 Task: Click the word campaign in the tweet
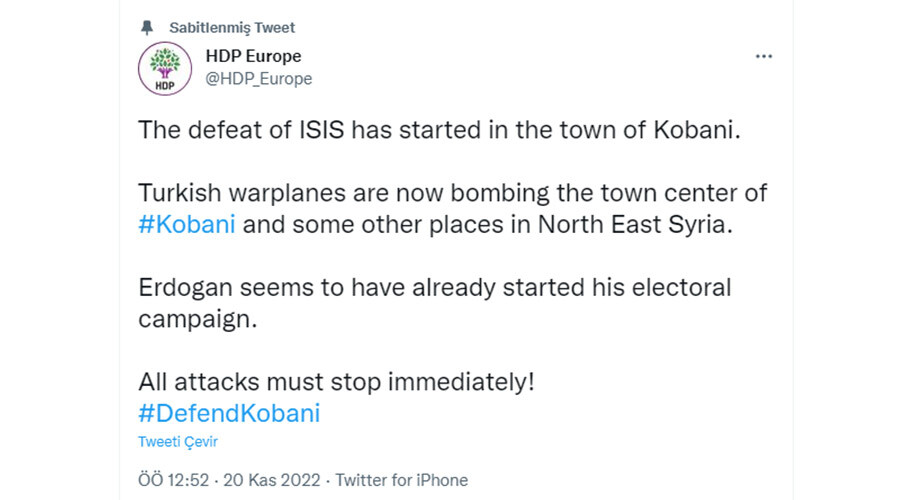coord(190,319)
